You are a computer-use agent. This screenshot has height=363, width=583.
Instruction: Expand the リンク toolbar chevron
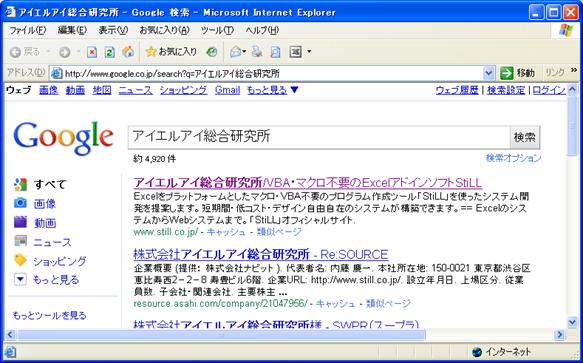574,70
